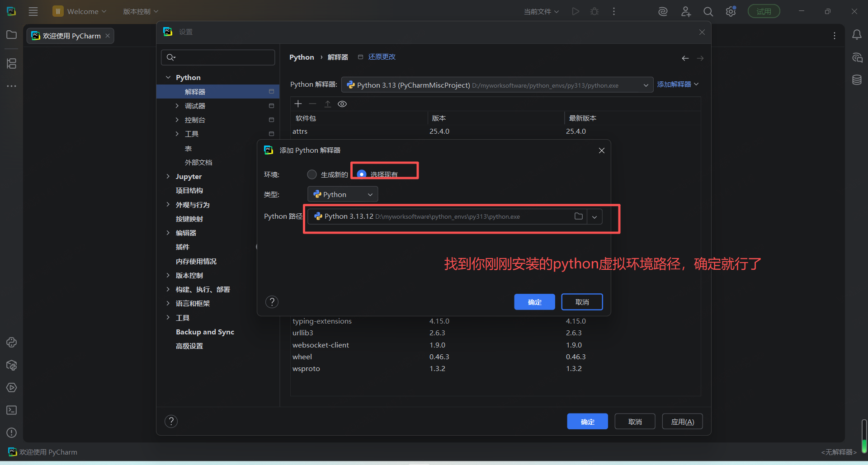This screenshot has height=465, width=868.
Task: Click Apply button in Settings
Action: tap(682, 422)
